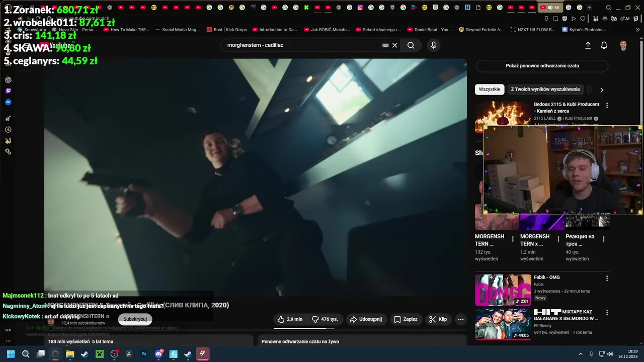
Task: Open the taskbar volume control
Action: (610, 354)
